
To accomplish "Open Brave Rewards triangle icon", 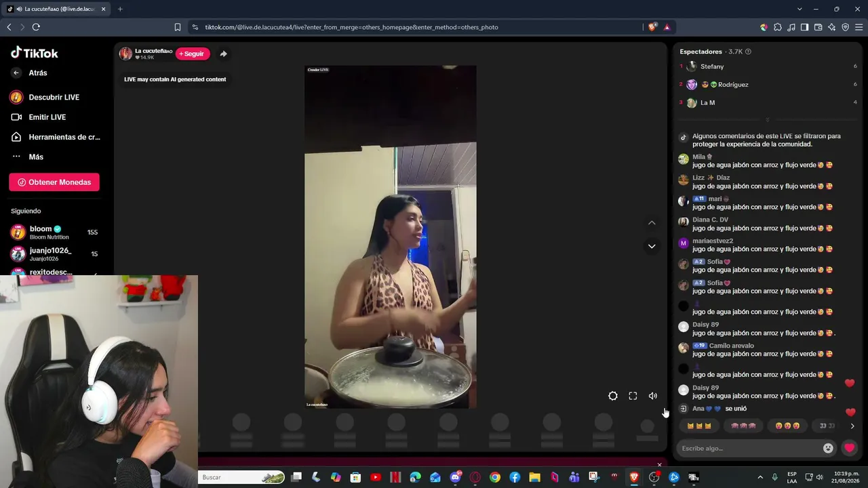I will (667, 27).
